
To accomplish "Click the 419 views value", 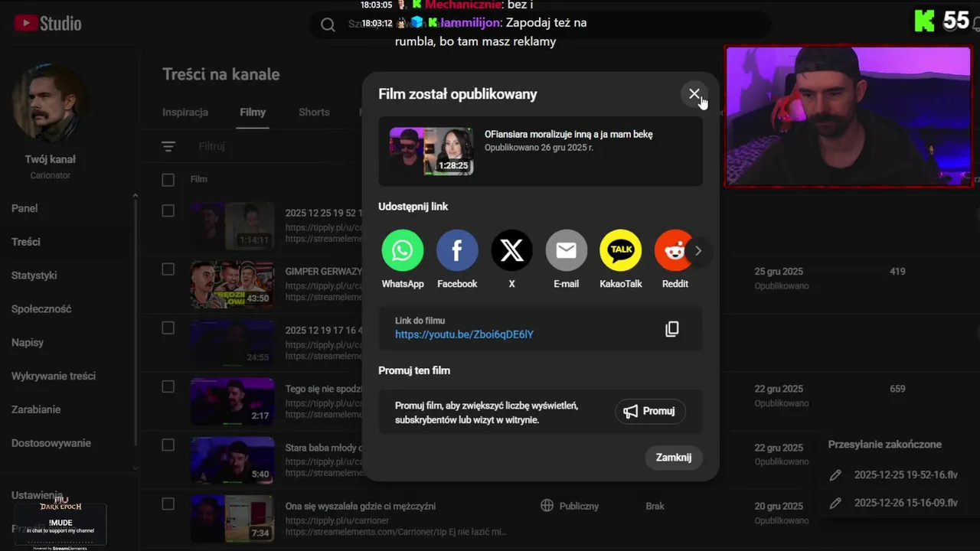I will (897, 272).
